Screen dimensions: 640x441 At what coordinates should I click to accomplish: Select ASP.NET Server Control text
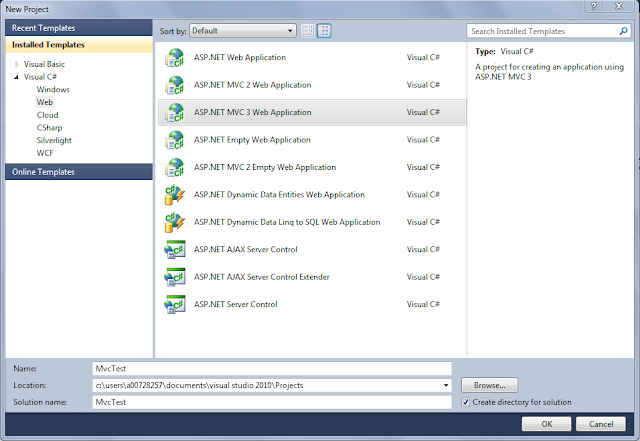(x=236, y=304)
